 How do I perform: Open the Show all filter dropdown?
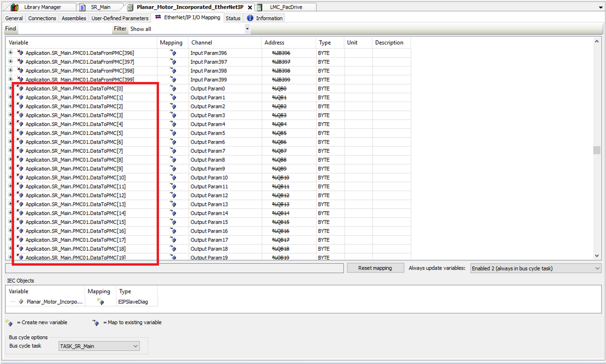click(247, 29)
